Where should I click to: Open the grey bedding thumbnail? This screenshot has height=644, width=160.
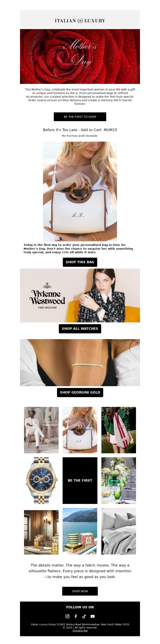(119, 531)
